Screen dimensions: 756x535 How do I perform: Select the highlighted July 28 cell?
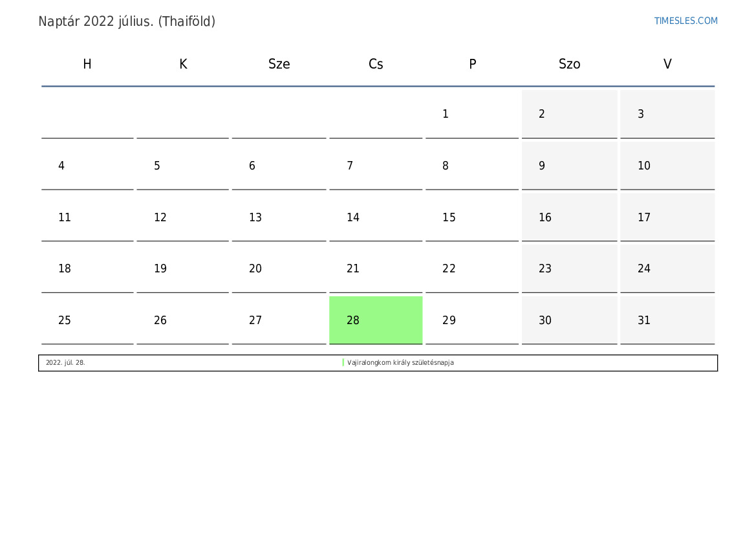(376, 320)
